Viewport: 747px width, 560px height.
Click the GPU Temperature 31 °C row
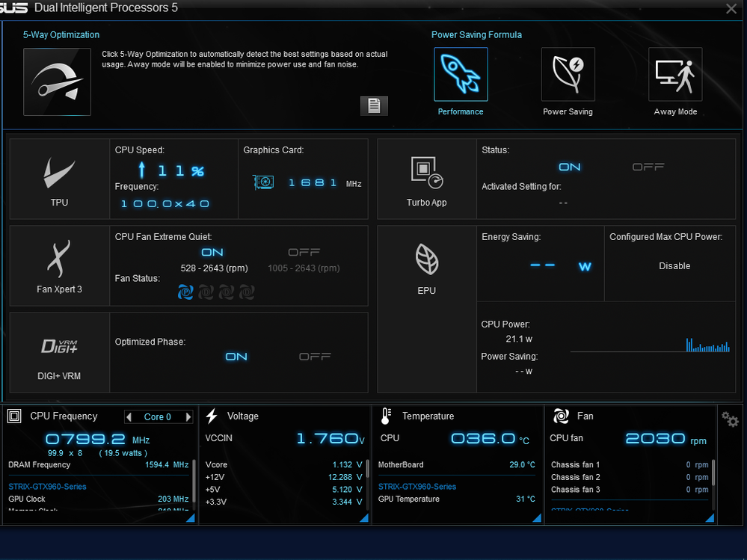(x=456, y=499)
